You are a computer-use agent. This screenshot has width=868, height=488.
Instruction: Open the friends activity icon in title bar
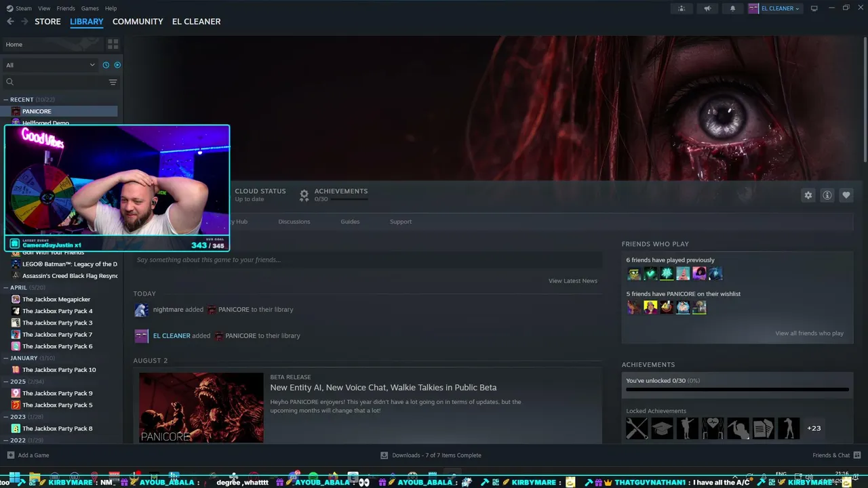(x=682, y=9)
